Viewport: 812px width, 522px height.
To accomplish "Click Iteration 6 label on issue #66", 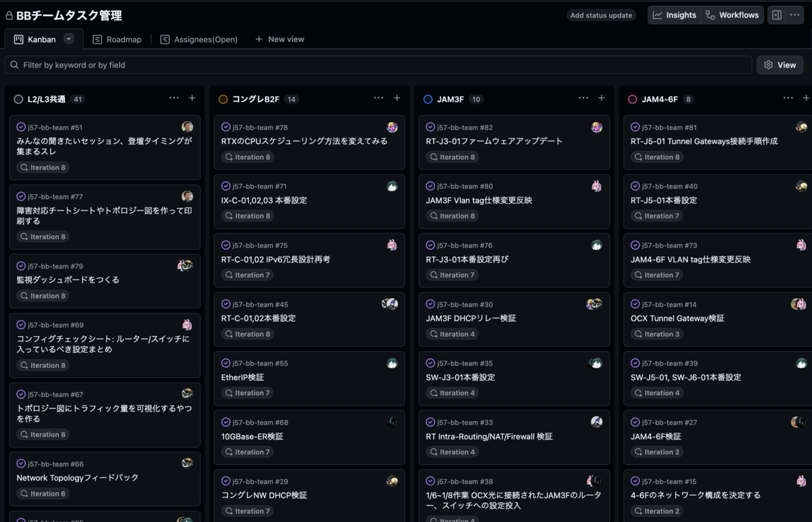I will click(x=43, y=494).
